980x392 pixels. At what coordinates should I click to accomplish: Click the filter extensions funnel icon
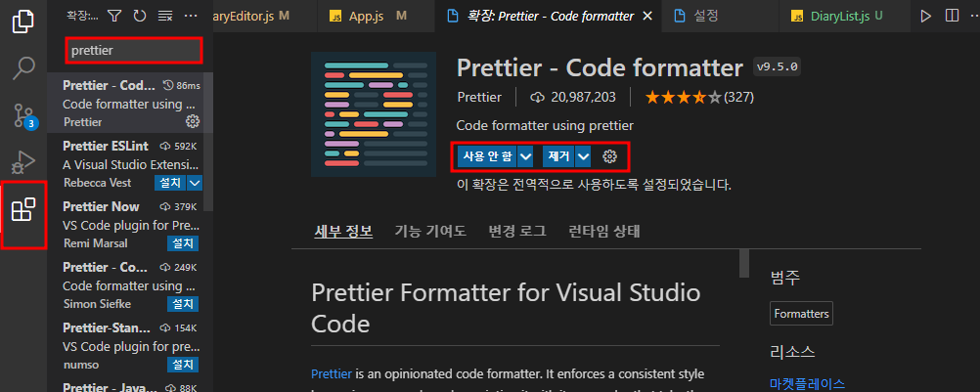(114, 17)
